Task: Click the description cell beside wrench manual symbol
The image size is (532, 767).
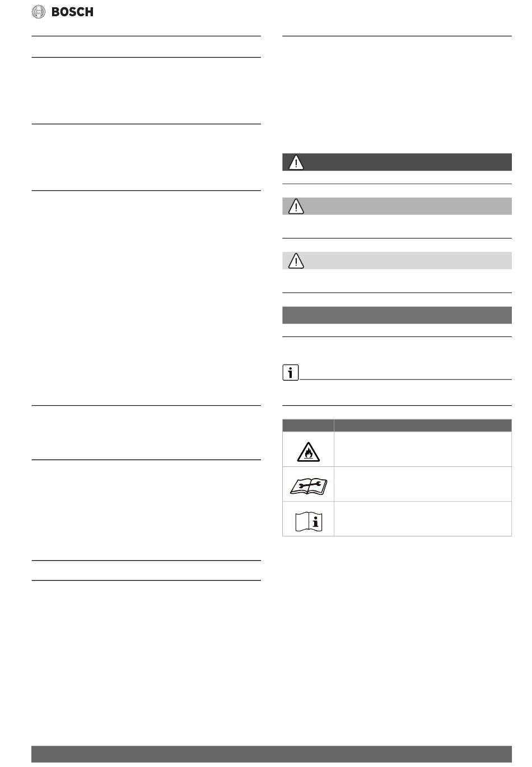Action: 423,484
